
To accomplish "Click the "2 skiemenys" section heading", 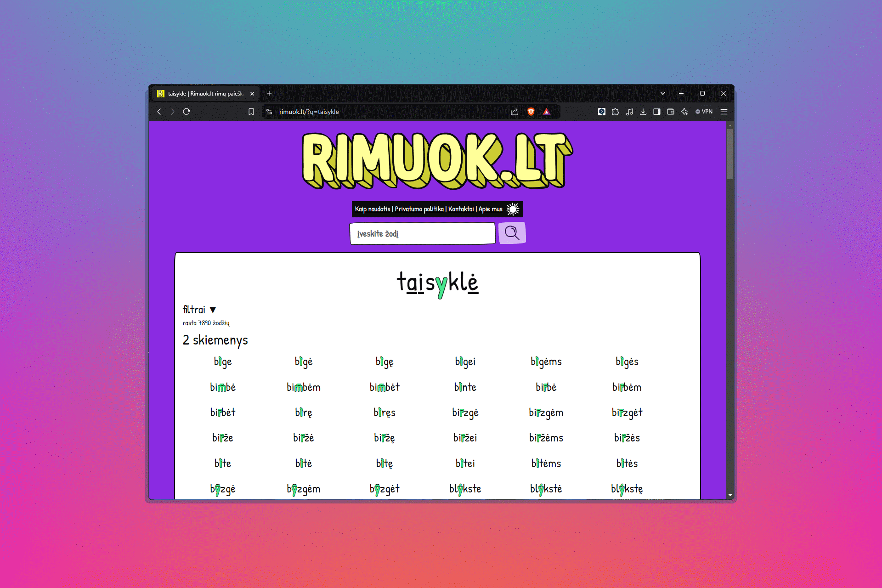I will pos(215,340).
